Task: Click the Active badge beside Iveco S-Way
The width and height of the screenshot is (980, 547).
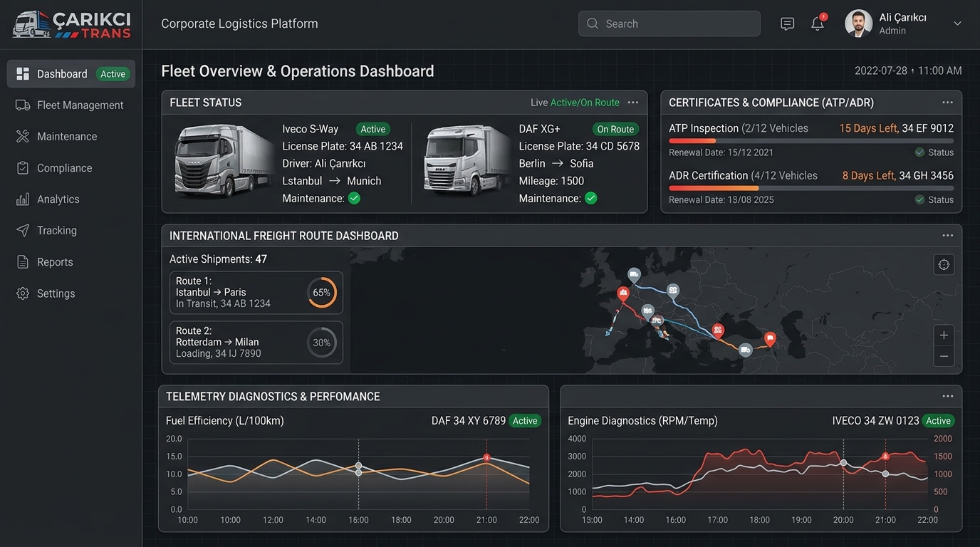Action: point(373,129)
